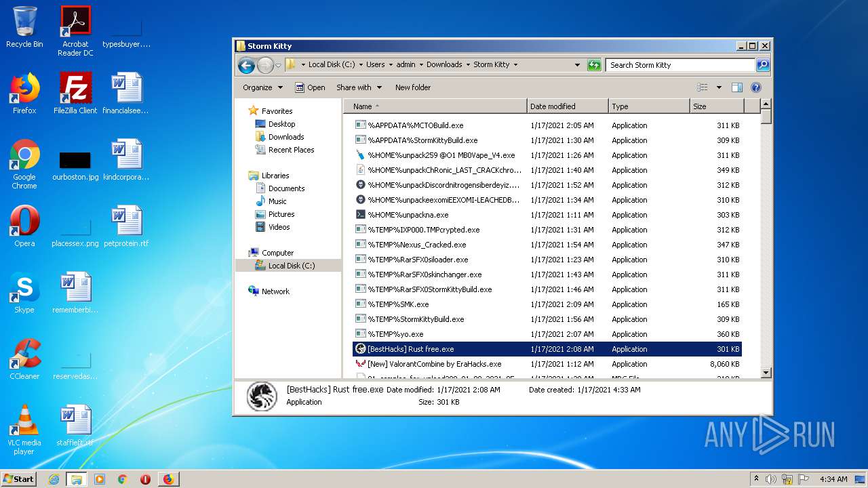Open the recent pages dropdown next to Forward
The image size is (868, 488).
coord(279,66)
